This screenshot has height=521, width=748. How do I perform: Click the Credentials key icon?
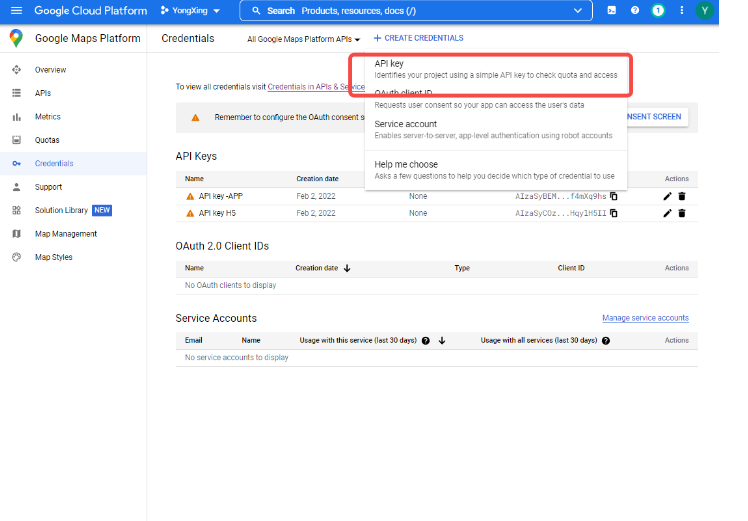coord(17,163)
